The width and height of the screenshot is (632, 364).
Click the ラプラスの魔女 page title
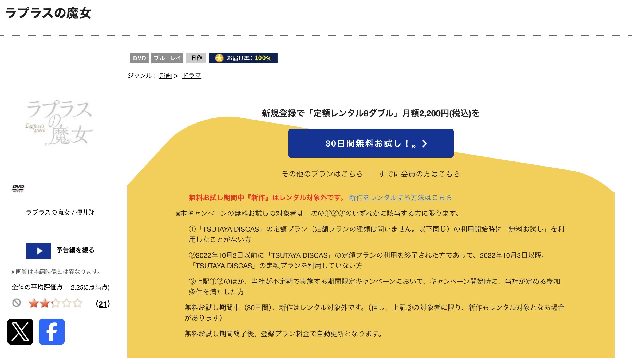(48, 13)
